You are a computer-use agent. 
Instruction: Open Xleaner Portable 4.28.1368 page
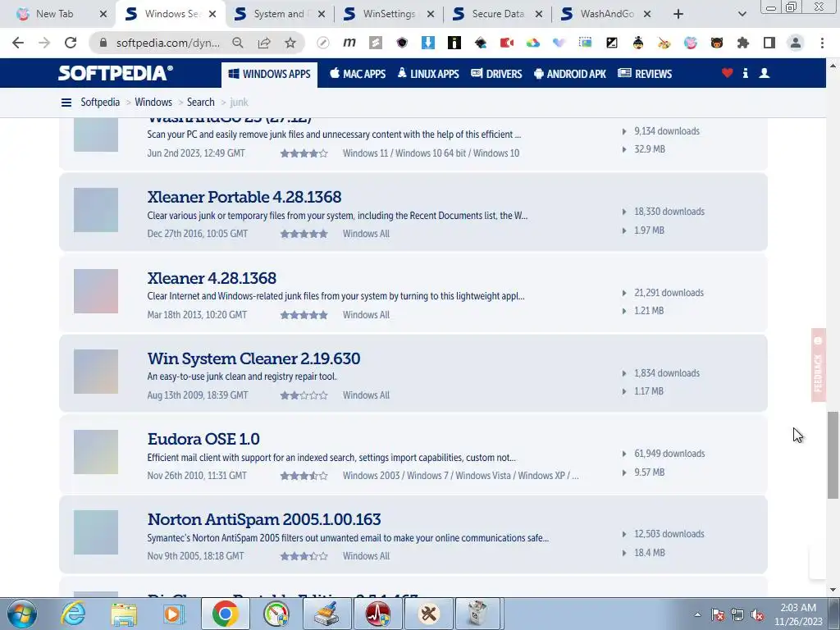click(x=244, y=197)
